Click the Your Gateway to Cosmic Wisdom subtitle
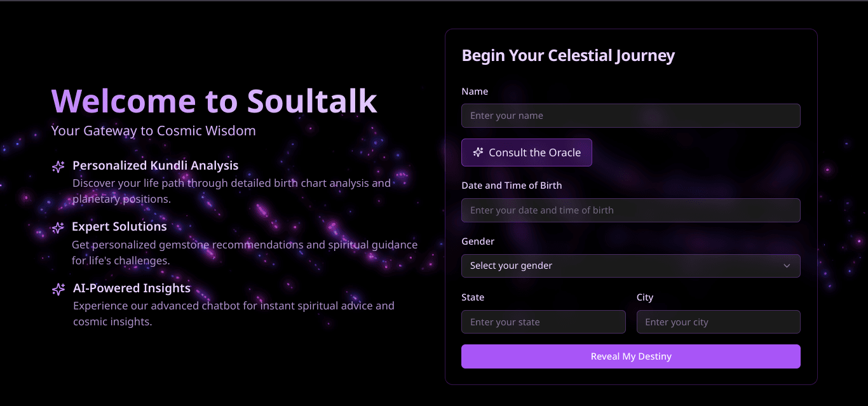868x406 pixels. [x=153, y=130]
